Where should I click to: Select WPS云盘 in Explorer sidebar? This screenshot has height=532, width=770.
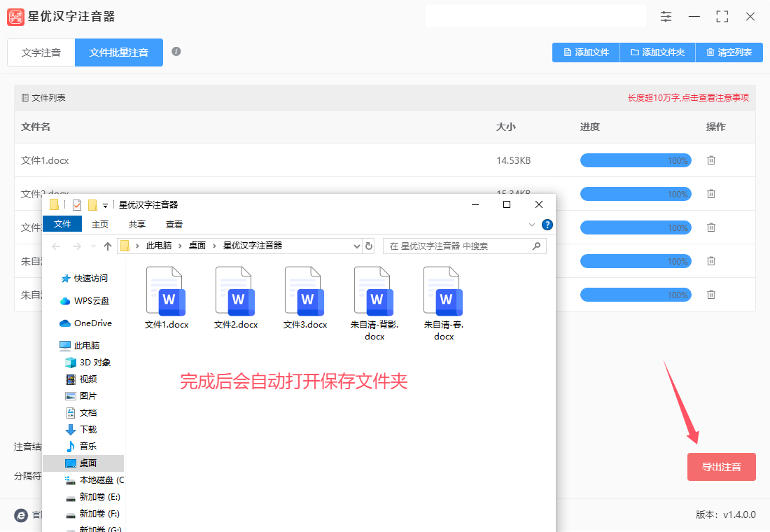coord(85,300)
